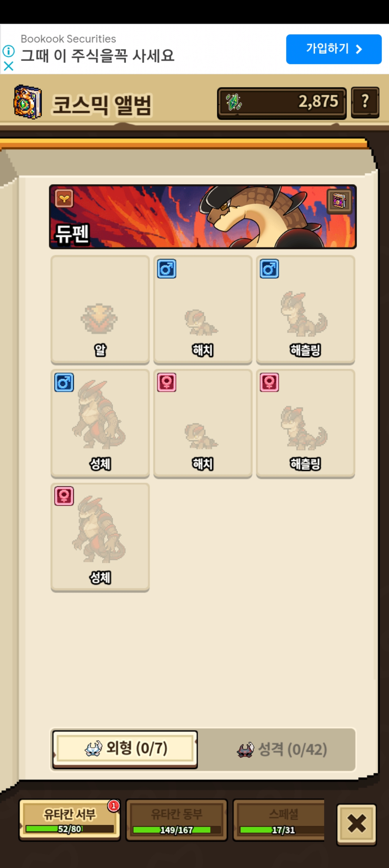Select the female 성체 card
This screenshot has height=868, width=389.
click(x=100, y=537)
